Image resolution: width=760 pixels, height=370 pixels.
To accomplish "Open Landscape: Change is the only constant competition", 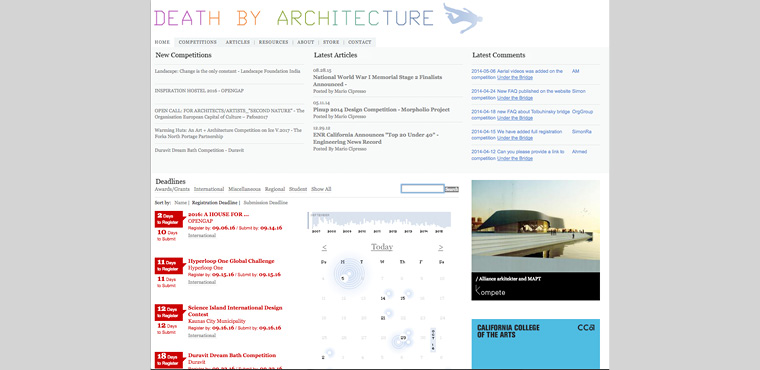I will pyautogui.click(x=227, y=71).
